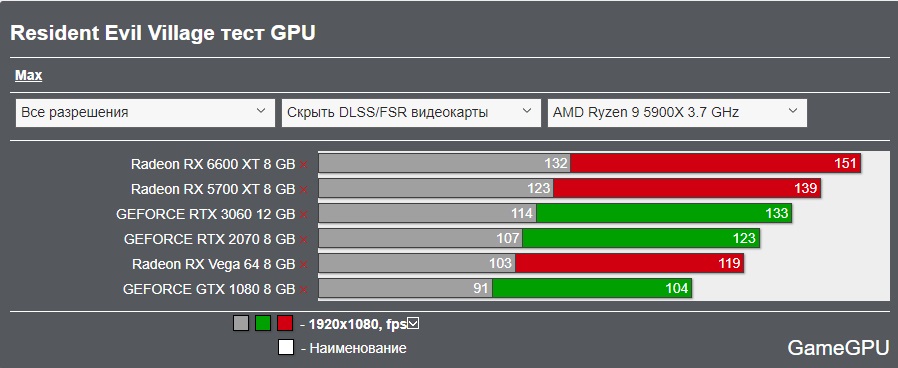Click the red legend color box
The height and width of the screenshot is (368, 898).
[285, 323]
